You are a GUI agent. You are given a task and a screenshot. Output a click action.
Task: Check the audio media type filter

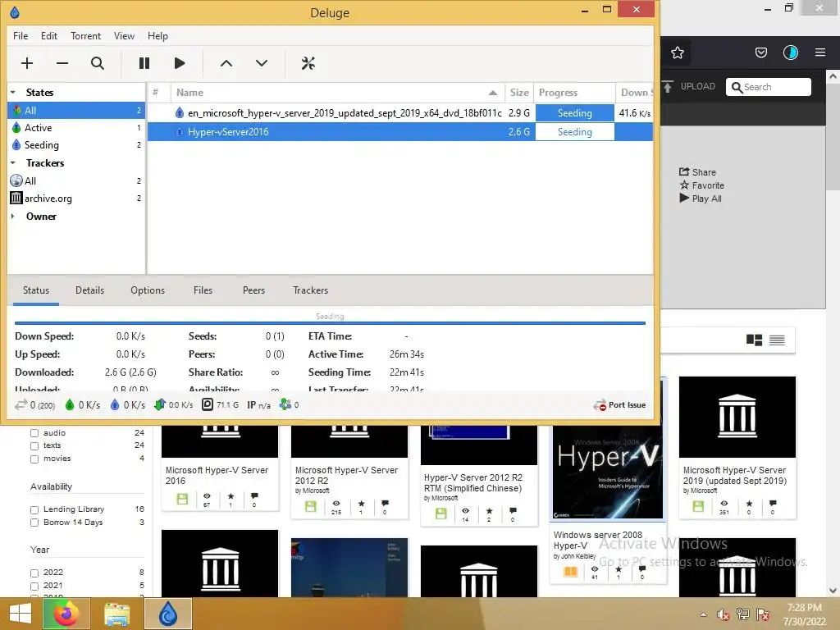pos(34,433)
